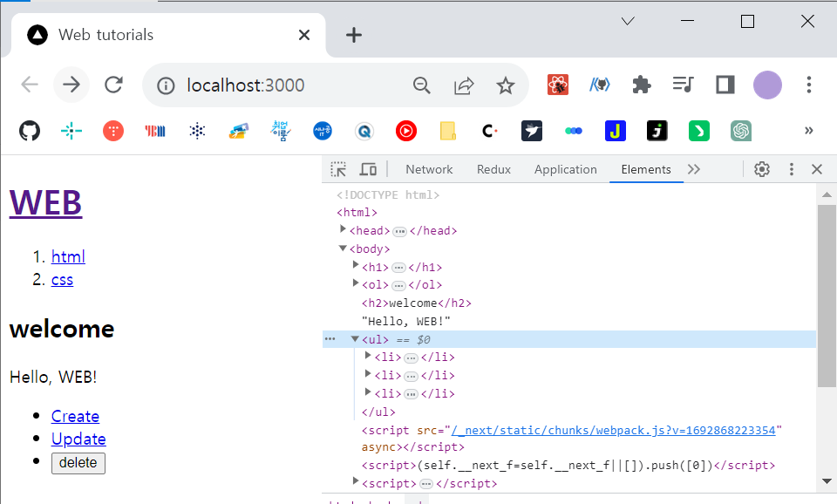The width and height of the screenshot is (837, 504).
Task: Collapse the selected ul element node
Action: pyautogui.click(x=355, y=338)
